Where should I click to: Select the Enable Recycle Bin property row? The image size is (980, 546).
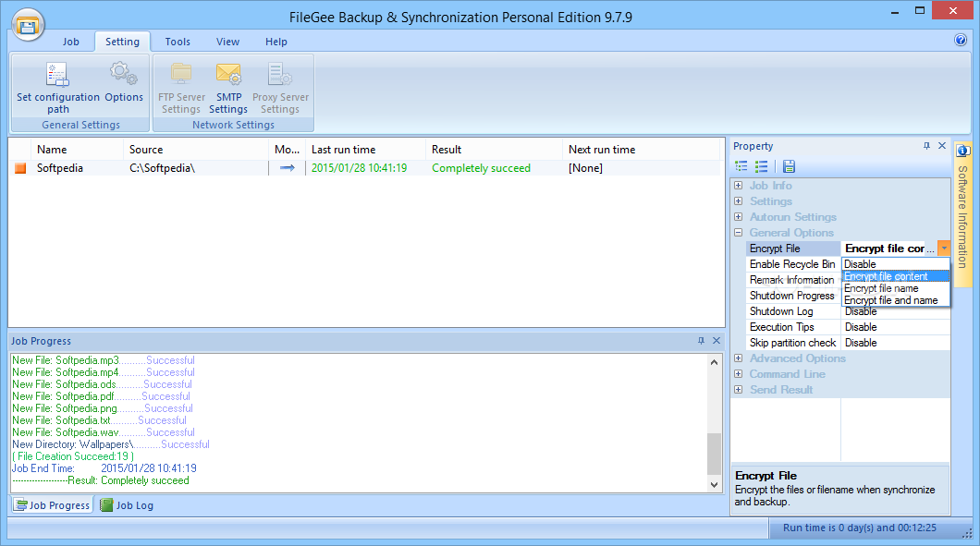point(793,264)
